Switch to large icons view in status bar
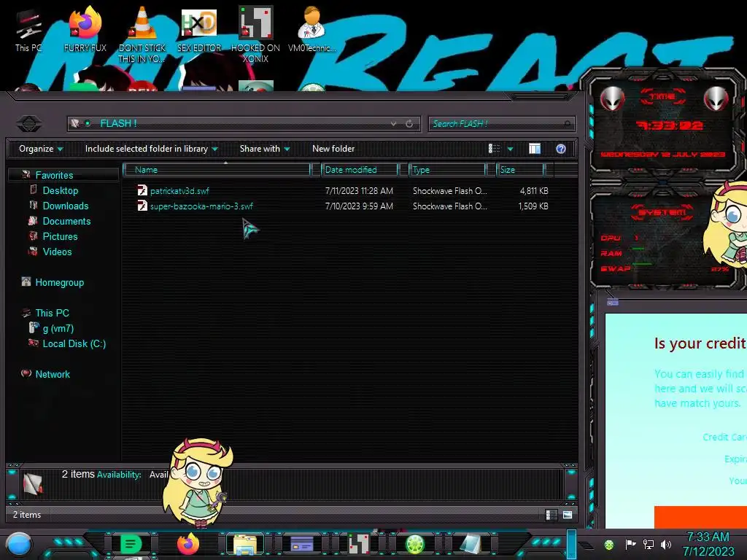Screen dimensions: 747x560 568,515
